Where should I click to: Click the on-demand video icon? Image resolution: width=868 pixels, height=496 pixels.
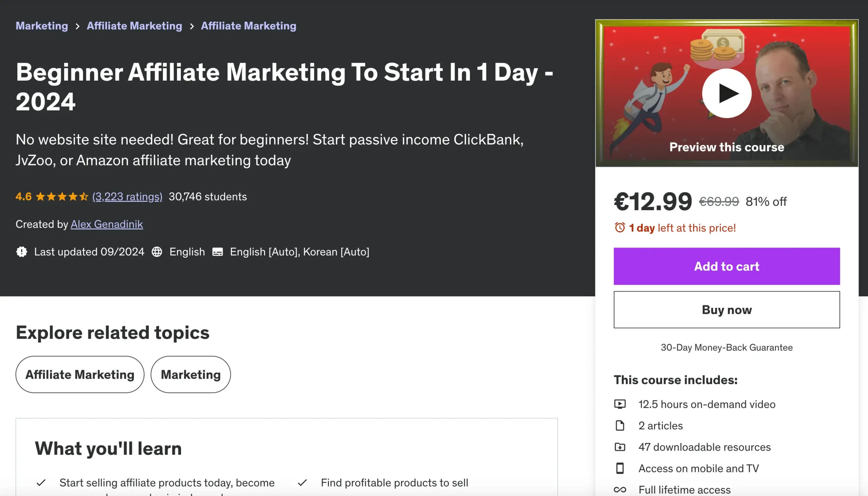click(620, 404)
